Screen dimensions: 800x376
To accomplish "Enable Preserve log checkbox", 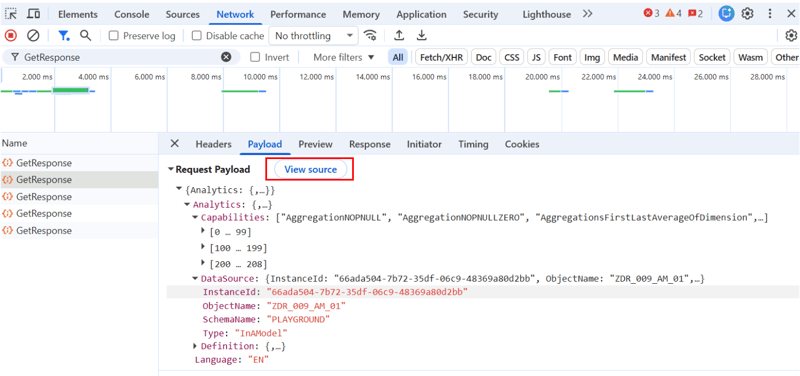I will pos(114,36).
